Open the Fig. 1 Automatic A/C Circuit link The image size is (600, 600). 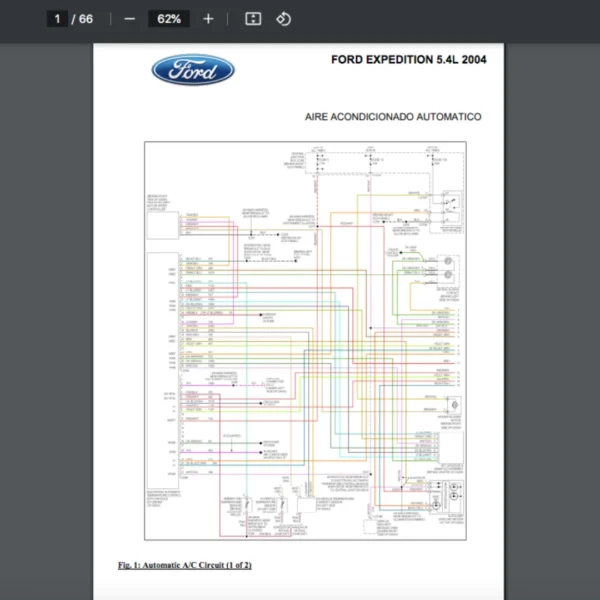[x=184, y=565]
